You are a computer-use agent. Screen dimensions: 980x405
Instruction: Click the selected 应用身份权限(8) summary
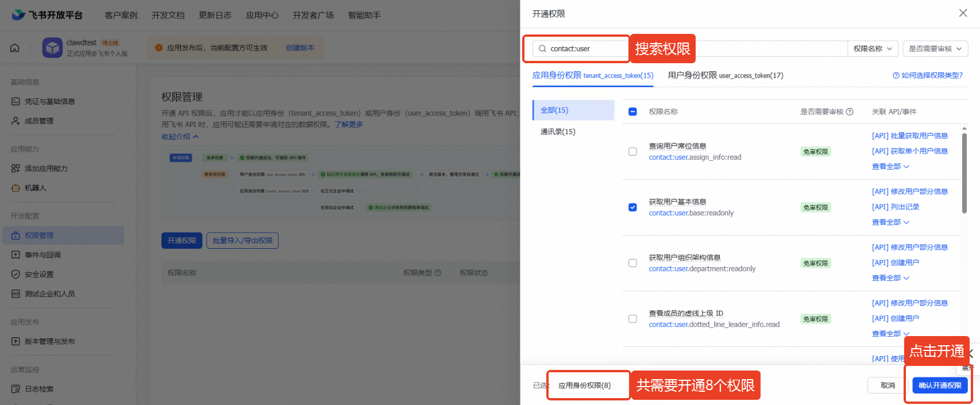coord(584,385)
